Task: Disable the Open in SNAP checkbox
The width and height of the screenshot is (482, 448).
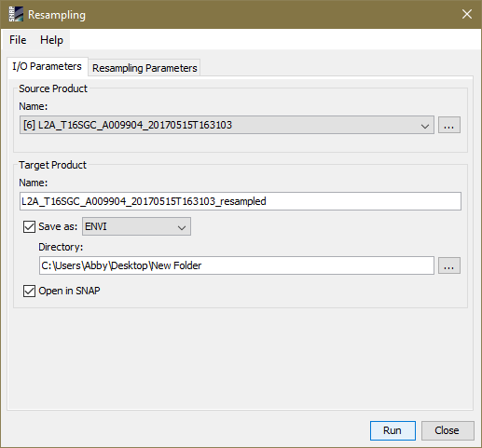Action: click(x=29, y=291)
